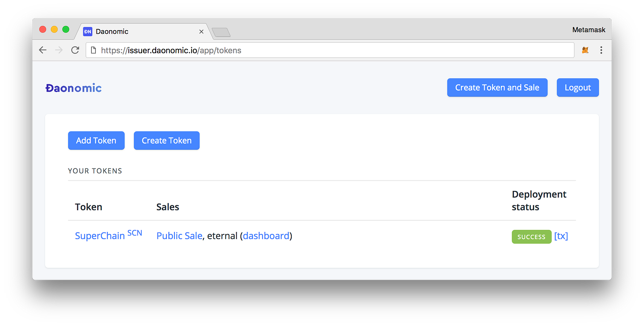Reload the page with refresh icon
The height and width of the screenshot is (326, 644).
[75, 50]
